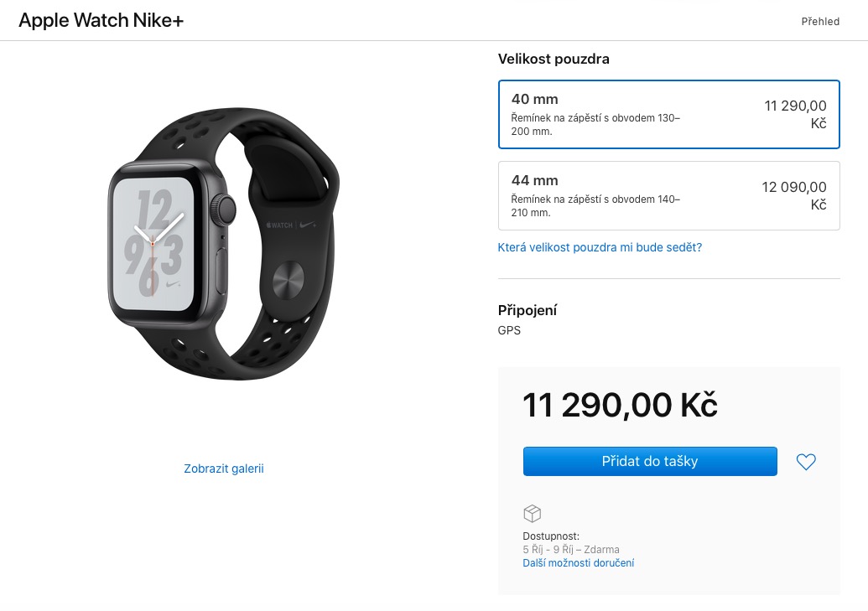Click the Apple Watch product image

click(x=224, y=244)
